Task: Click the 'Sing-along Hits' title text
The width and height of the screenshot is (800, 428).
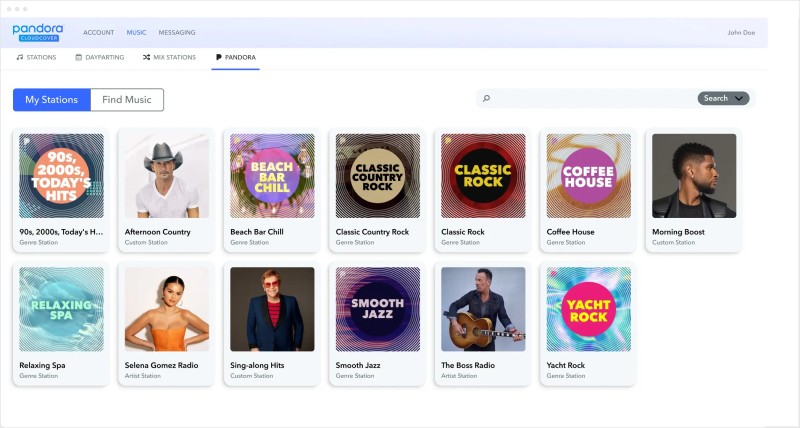Action: (x=257, y=365)
